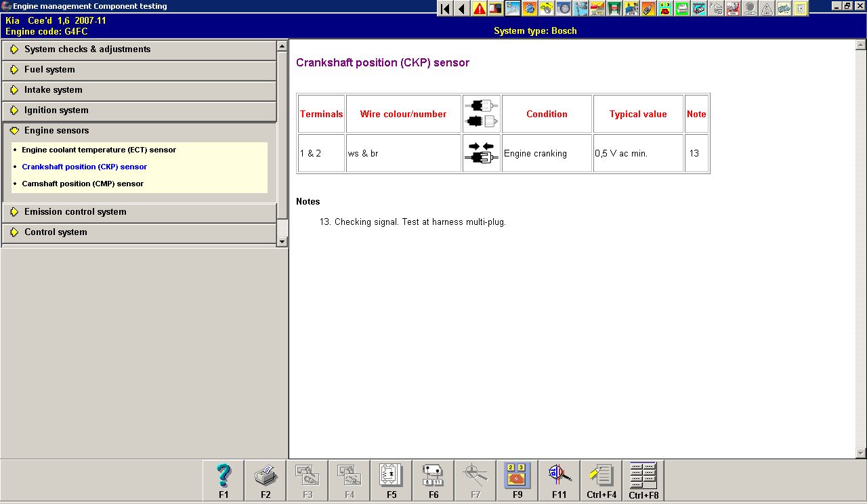Expand the Fuel system section
Image resolution: width=867 pixels, height=504 pixels.
tap(49, 70)
